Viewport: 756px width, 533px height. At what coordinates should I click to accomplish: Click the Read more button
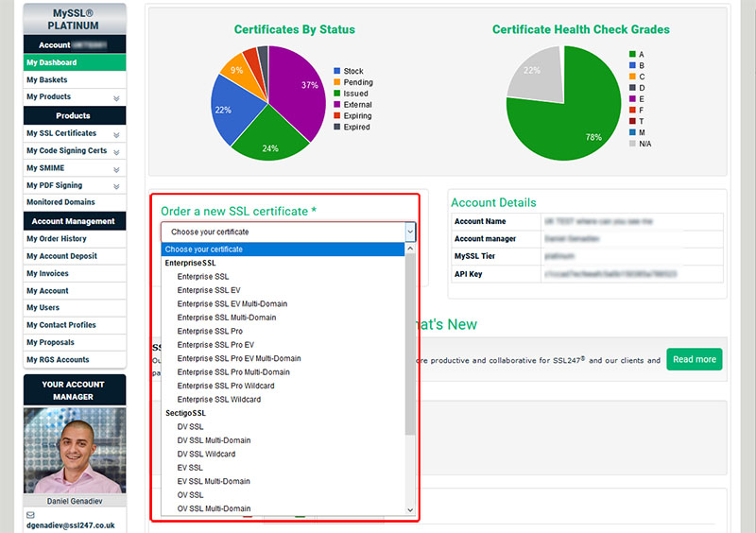click(694, 360)
